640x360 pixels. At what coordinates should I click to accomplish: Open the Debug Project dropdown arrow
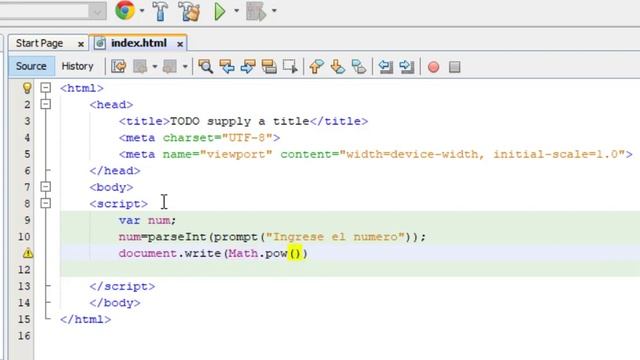[274, 11]
